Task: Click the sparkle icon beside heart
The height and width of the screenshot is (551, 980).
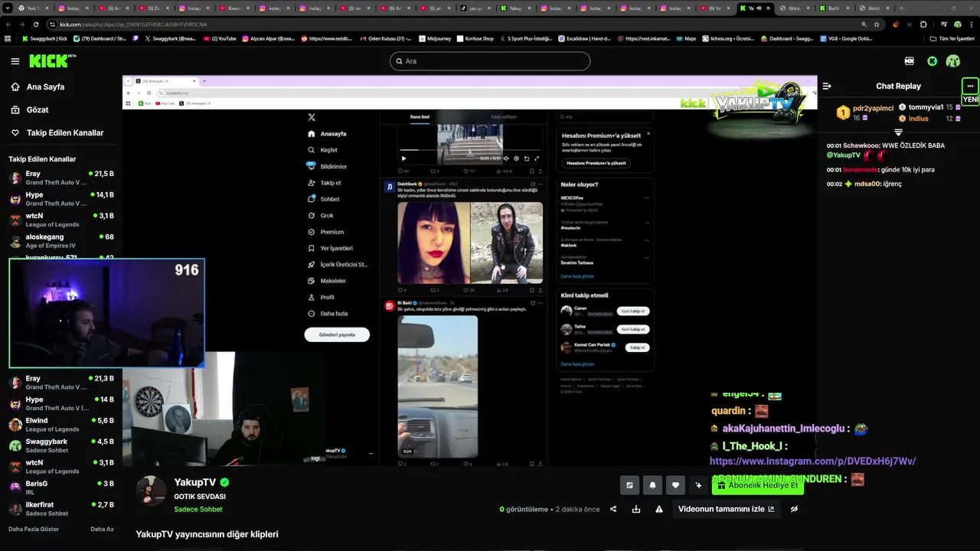Action: point(698,485)
